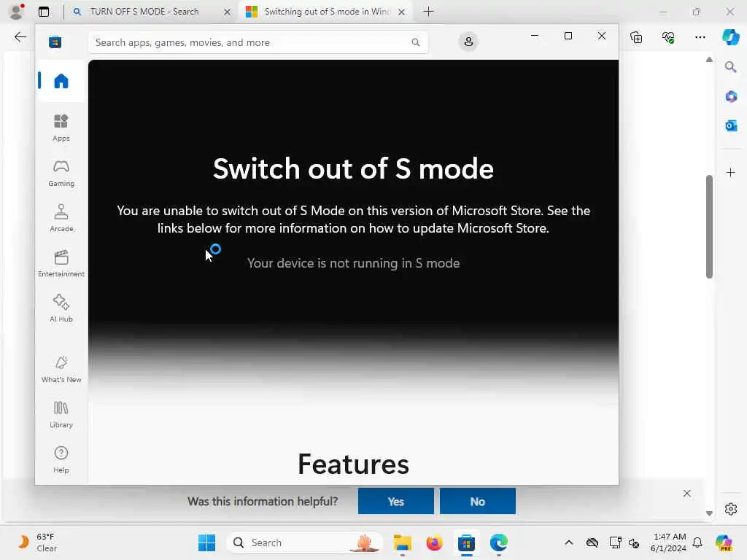Add an app to Edge sidebar

click(x=731, y=172)
